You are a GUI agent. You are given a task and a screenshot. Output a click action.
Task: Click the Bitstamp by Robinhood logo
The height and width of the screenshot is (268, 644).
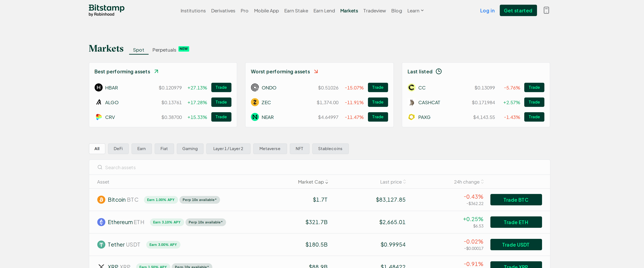[106, 10]
